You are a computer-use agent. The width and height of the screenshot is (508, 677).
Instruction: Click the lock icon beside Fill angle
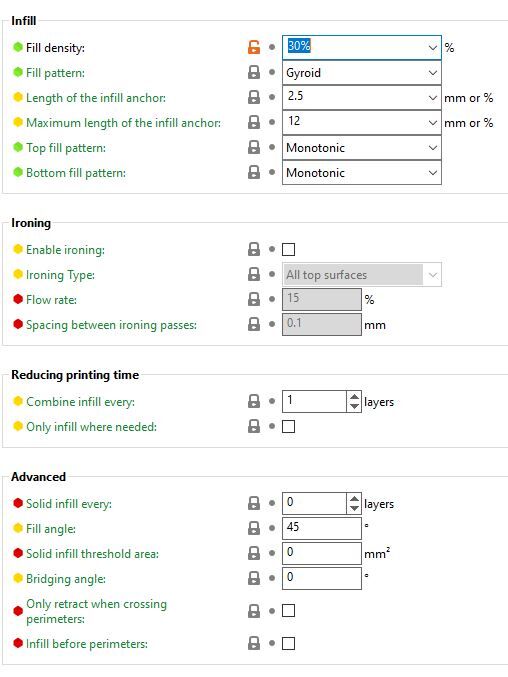click(254, 528)
